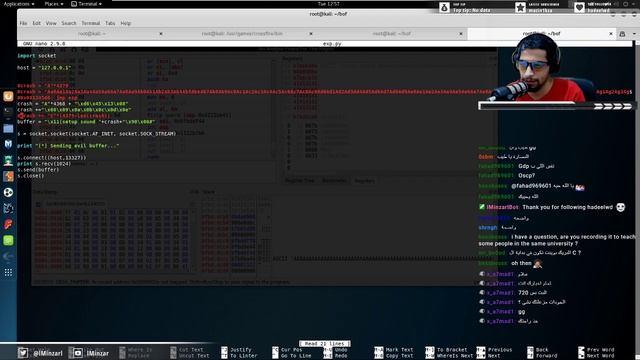Click Justify shortcut in nano footer
The image size is (640, 360).
click(241, 350)
